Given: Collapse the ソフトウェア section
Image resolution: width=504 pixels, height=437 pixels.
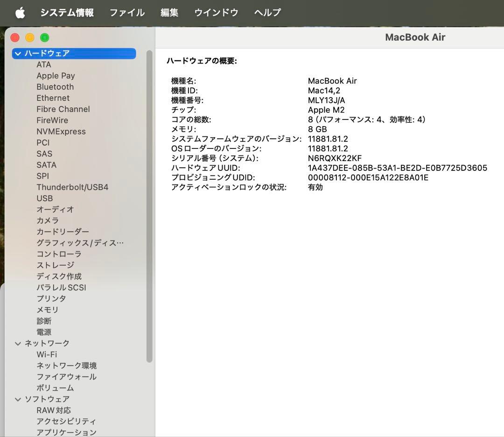Looking at the screenshot, I should pos(18,399).
